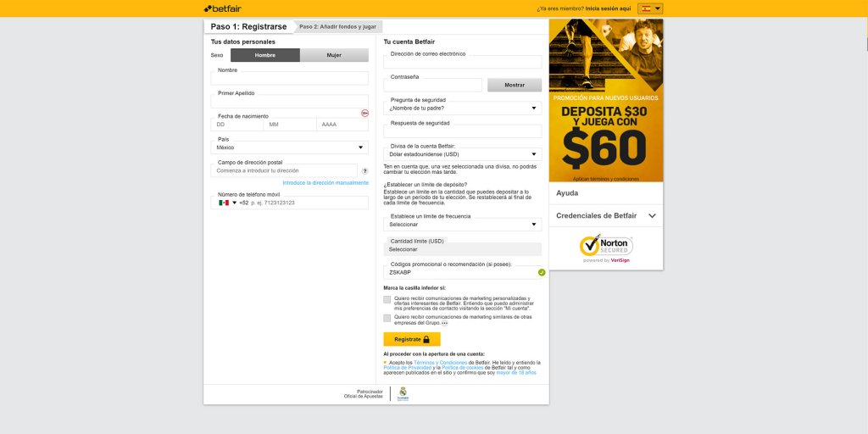The image size is (868, 434).
Task: Click the green checkmark by promo code
Action: [x=542, y=272]
